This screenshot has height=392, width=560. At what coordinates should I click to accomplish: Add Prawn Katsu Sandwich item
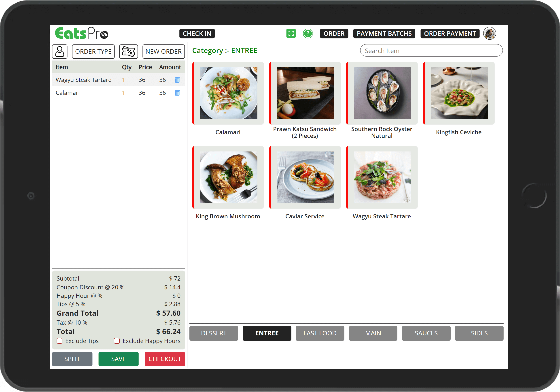coord(305,94)
